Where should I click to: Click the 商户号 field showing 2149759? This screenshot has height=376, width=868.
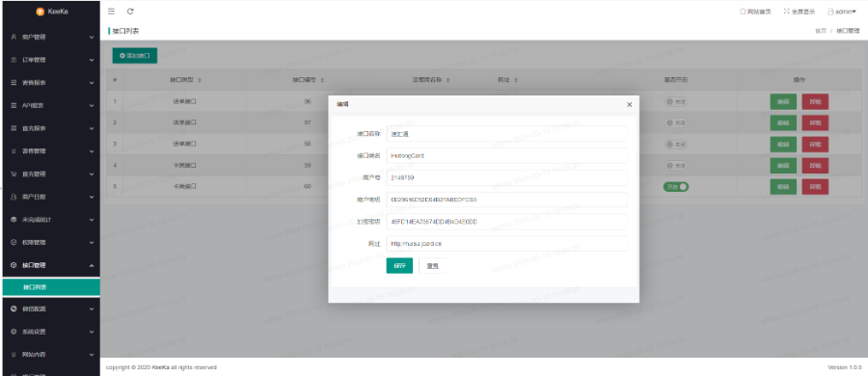click(x=506, y=177)
